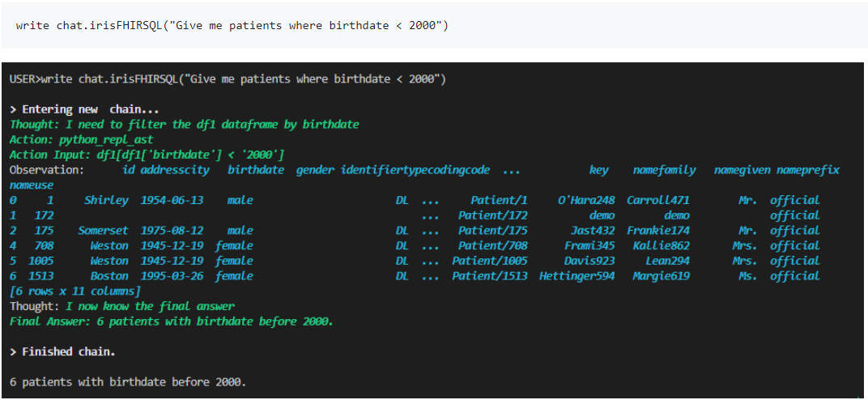Click the 'namefamily' column header

pyautogui.click(x=664, y=170)
